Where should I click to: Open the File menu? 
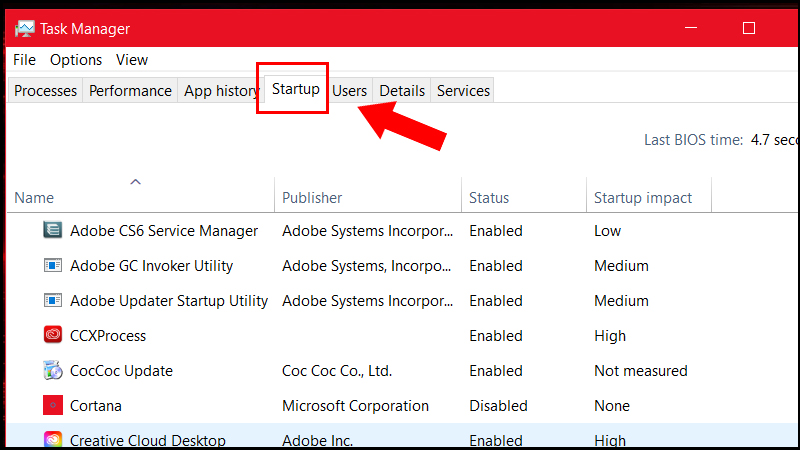[x=25, y=60]
